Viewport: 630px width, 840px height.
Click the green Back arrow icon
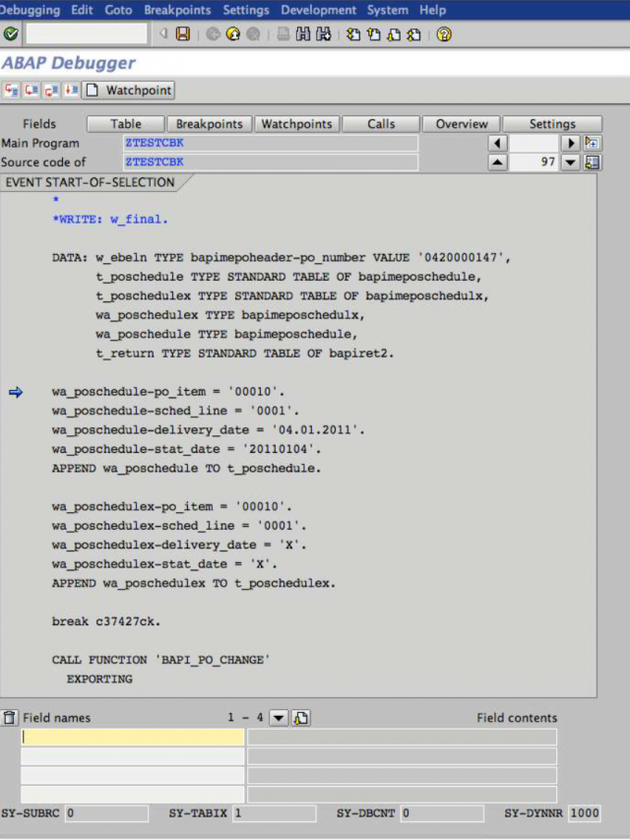[214, 34]
